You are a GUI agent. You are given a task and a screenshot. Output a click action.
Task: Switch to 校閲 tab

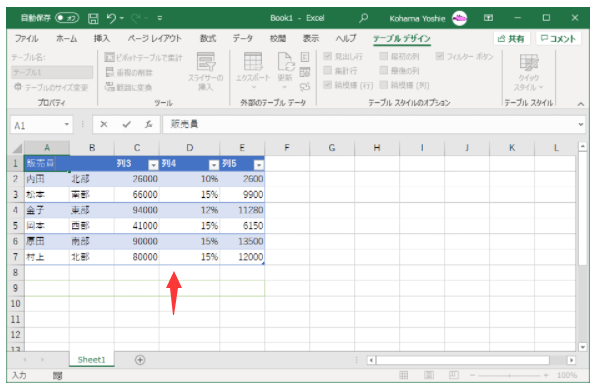(x=278, y=39)
